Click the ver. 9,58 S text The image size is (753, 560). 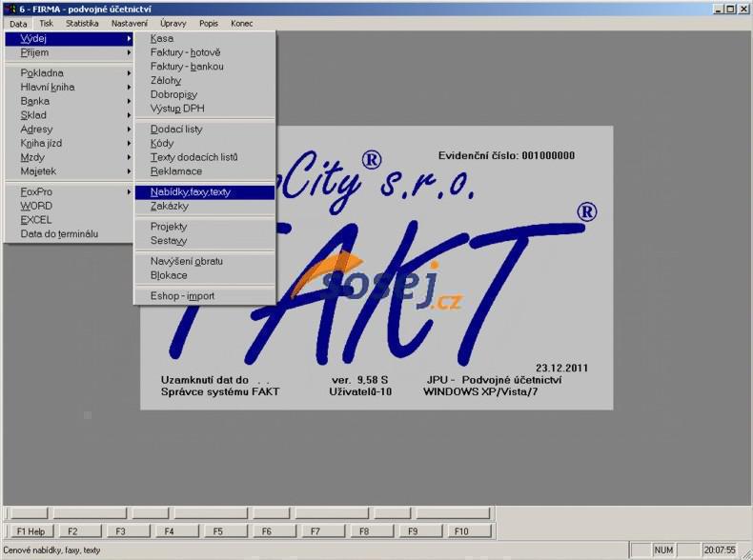click(x=359, y=380)
